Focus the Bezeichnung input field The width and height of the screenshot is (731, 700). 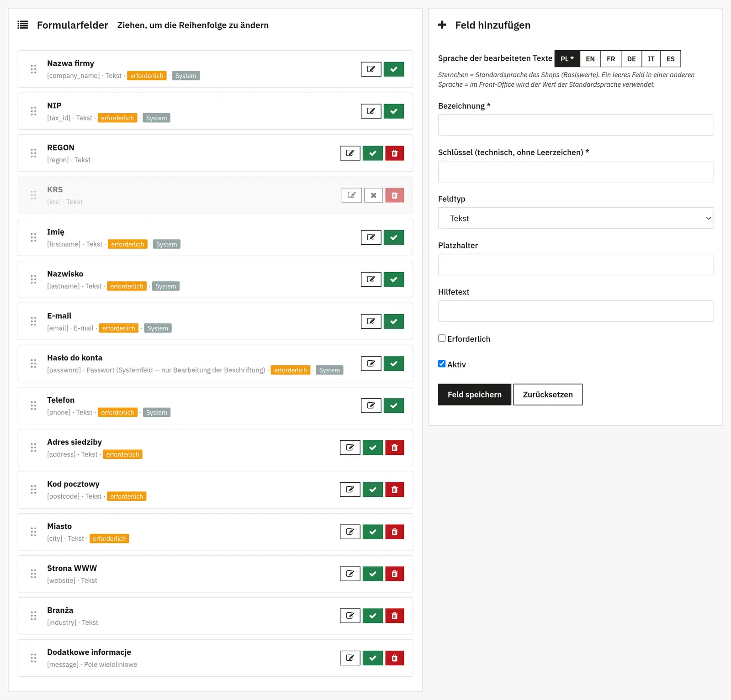pos(576,125)
